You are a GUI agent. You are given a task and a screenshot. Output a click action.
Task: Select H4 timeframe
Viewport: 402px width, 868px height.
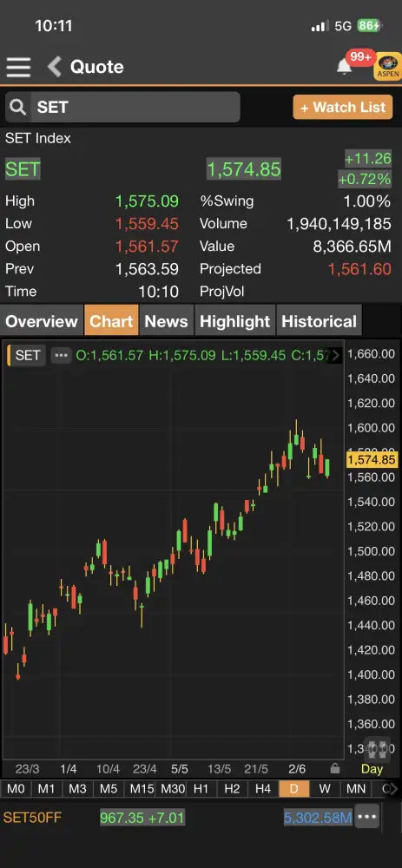(263, 788)
